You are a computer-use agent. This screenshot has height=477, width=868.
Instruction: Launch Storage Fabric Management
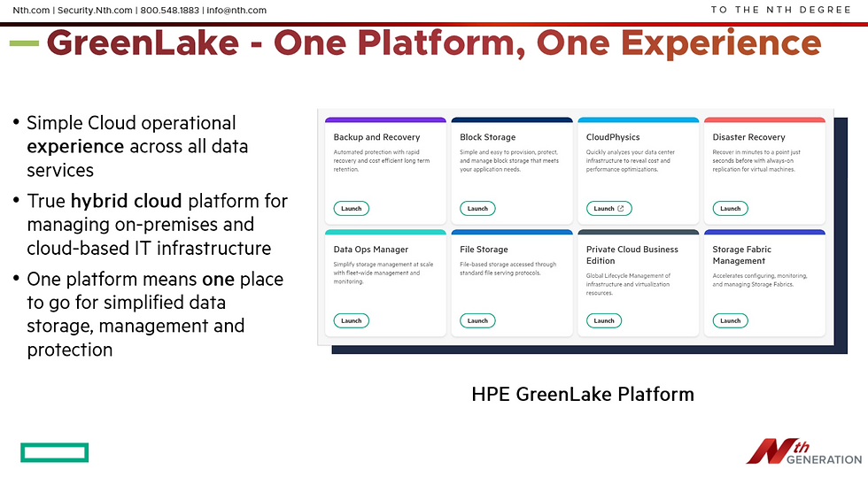(x=730, y=320)
